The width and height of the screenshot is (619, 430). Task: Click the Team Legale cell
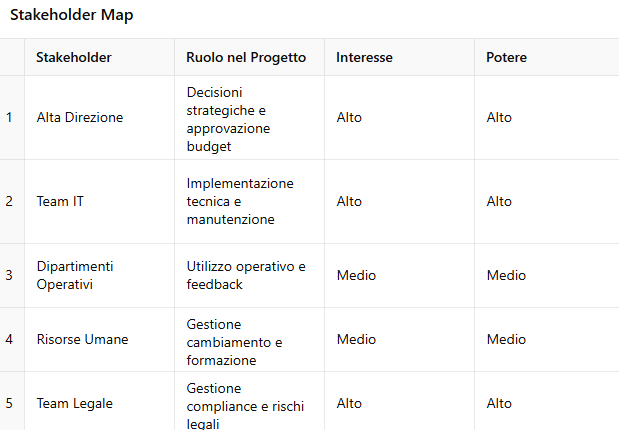tap(99, 403)
